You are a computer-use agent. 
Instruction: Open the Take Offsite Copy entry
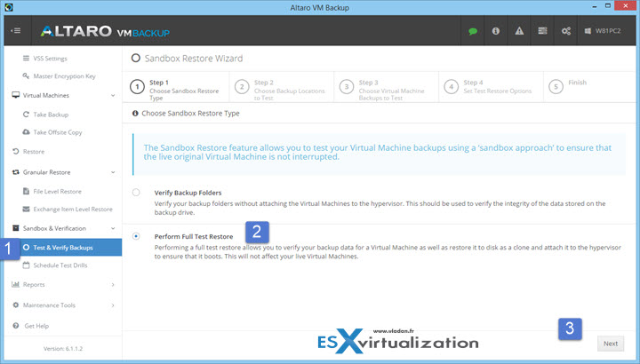click(58, 132)
